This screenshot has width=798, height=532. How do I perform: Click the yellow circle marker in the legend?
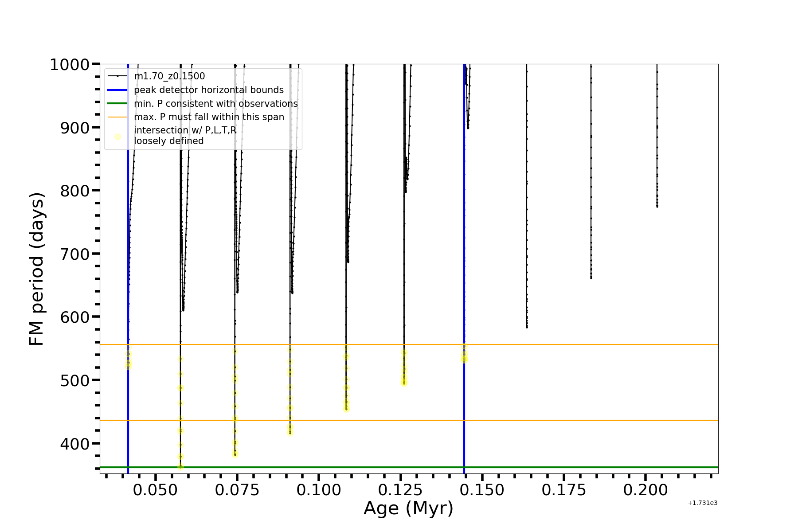pos(117,137)
